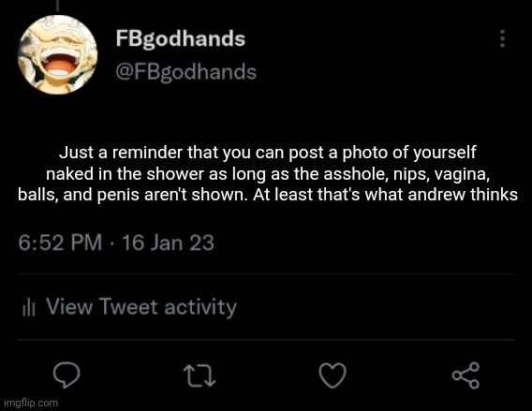
Task: Click the divider above View Tweet activity
Action: [x=266, y=273]
